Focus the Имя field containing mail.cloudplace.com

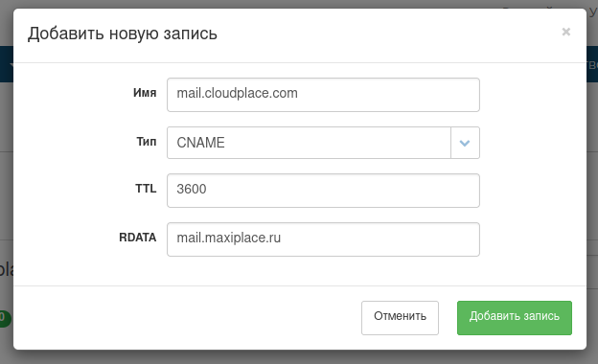coord(323,95)
